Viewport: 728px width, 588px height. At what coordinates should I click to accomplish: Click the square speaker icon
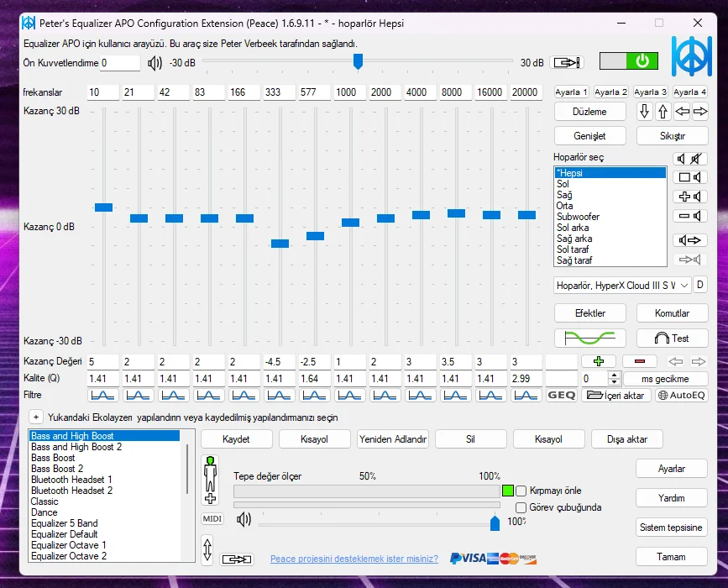coord(690,177)
